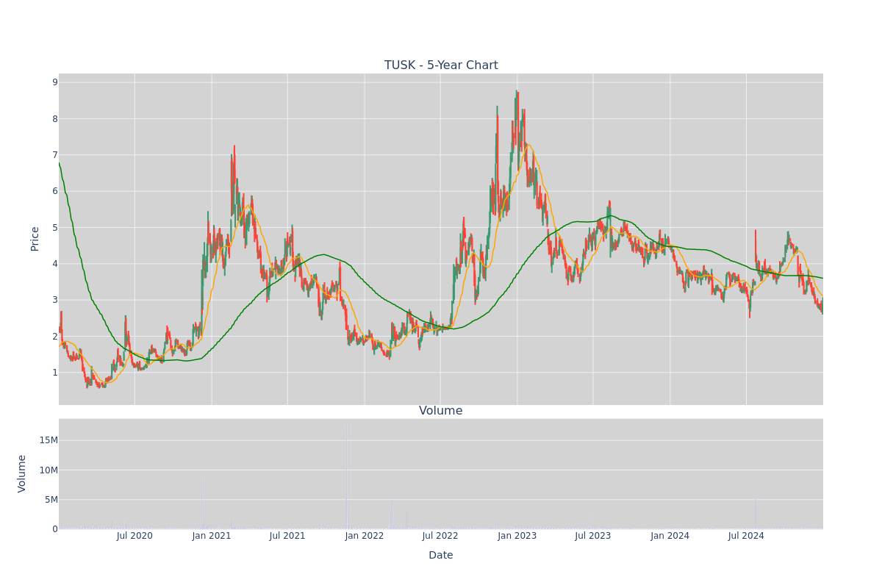Click the "Price" y-axis label
This screenshot has height=588, width=882.
(x=35, y=239)
